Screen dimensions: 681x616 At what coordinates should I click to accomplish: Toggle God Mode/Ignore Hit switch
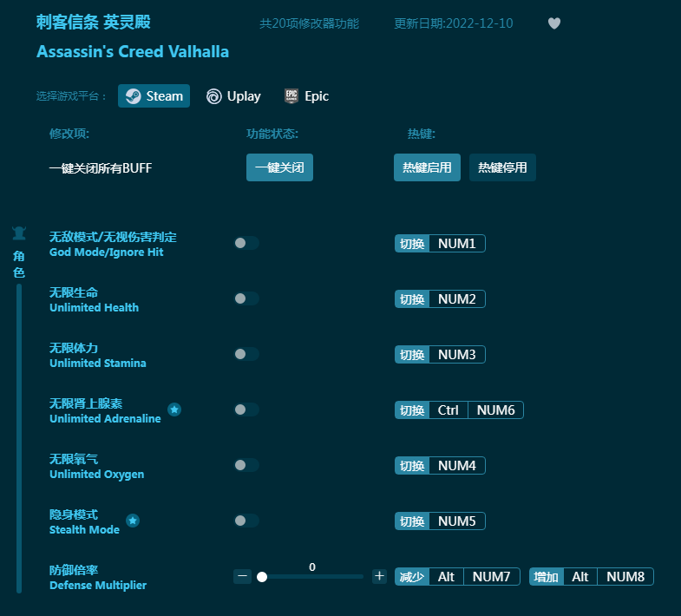[x=246, y=243]
